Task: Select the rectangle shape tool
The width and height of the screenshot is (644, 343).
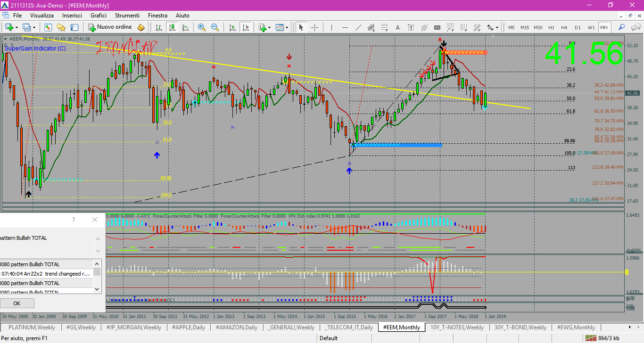Action: click(437, 27)
